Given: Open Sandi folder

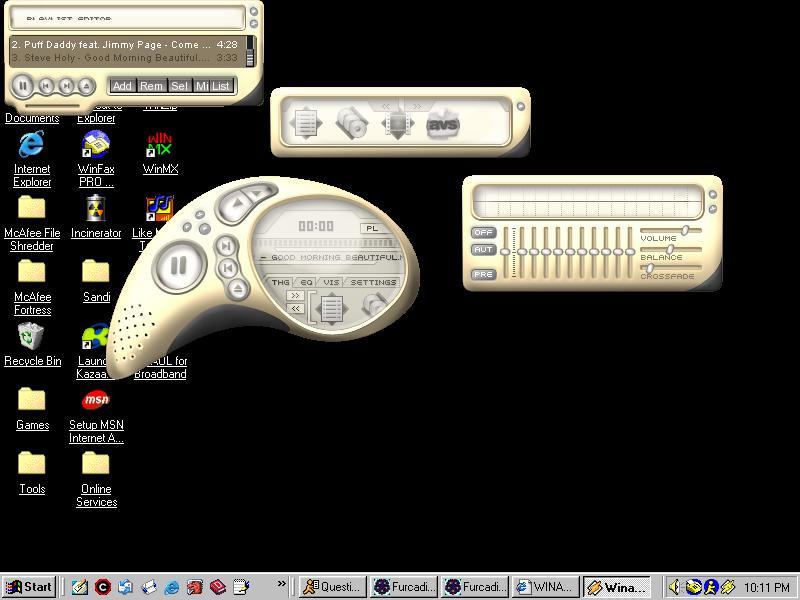Looking at the screenshot, I should 96,281.
